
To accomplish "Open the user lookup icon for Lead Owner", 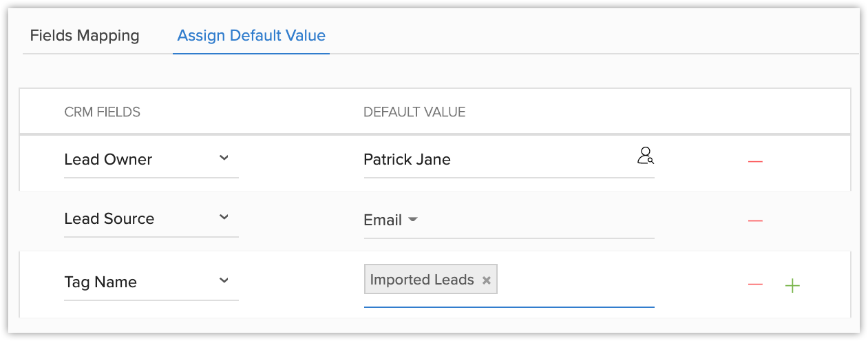I will [x=645, y=156].
